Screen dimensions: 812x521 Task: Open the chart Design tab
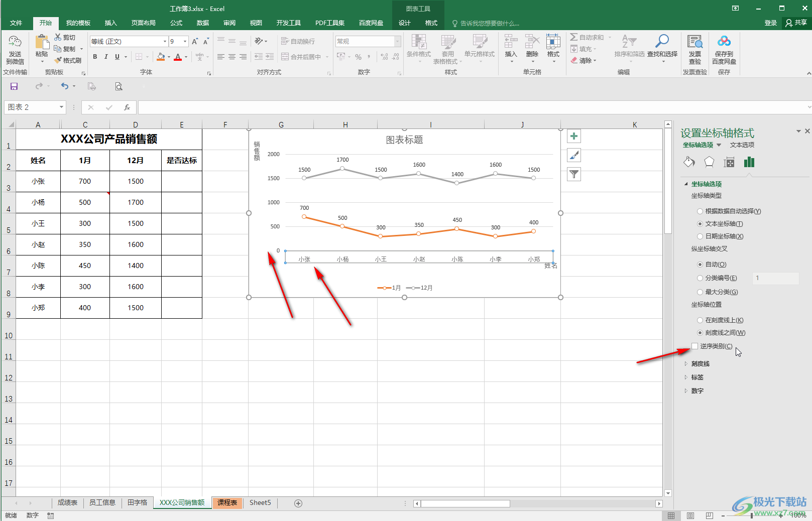405,23
